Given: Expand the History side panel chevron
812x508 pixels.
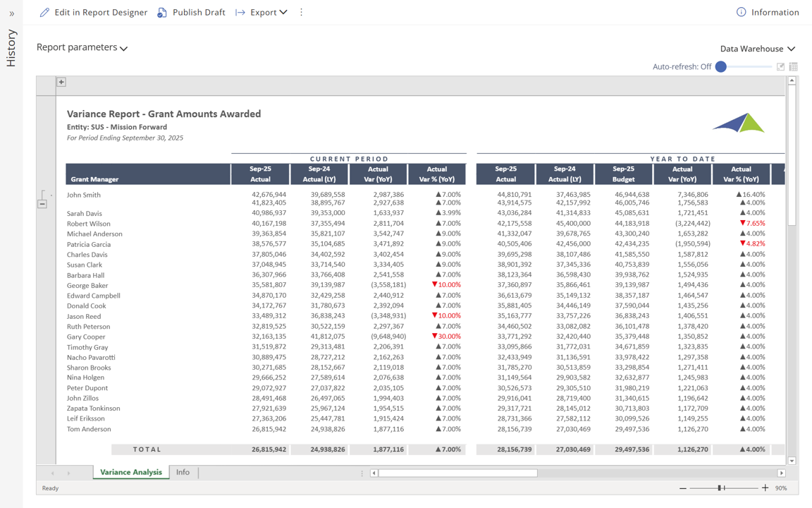Looking at the screenshot, I should (11, 14).
